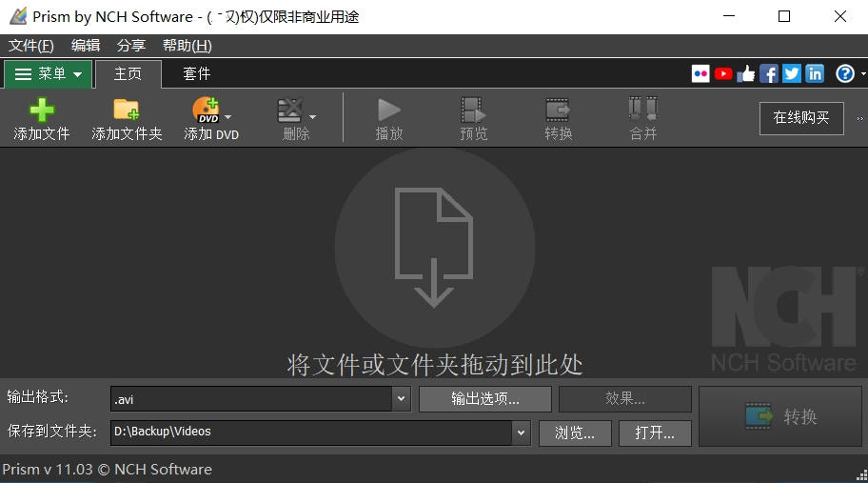Click the 在线购买 button

[801, 118]
